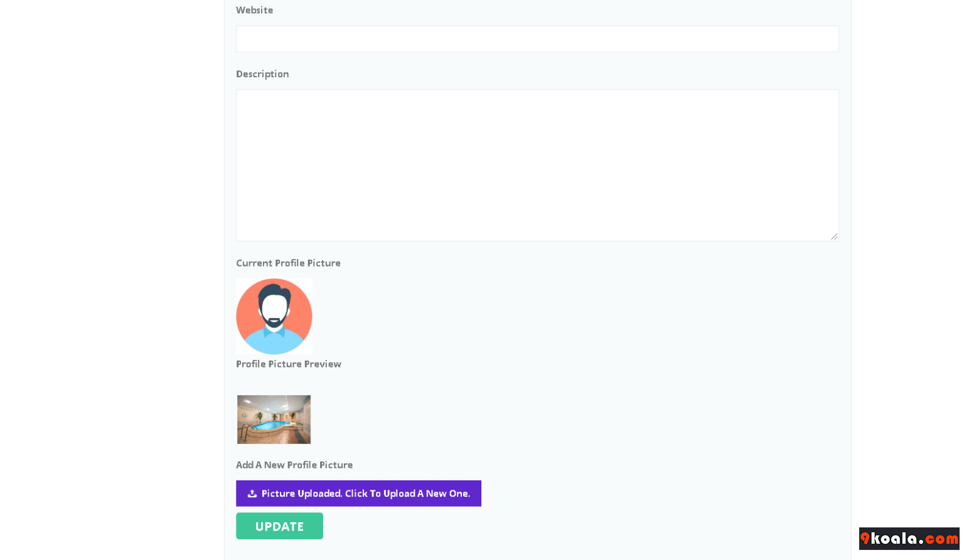Click inside the Description text area
The width and height of the screenshot is (964, 560).
tap(537, 165)
